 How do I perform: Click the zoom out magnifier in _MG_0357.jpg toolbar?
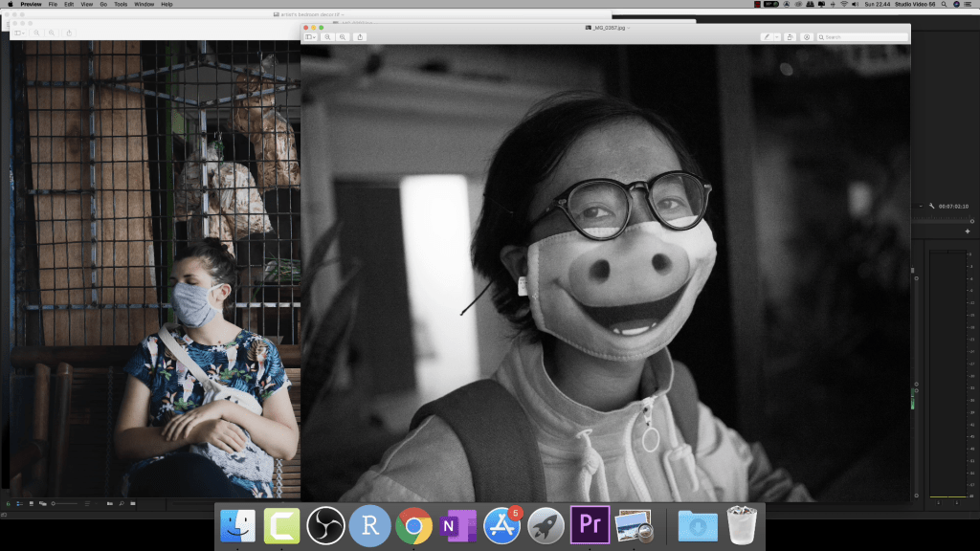pyautogui.click(x=327, y=37)
